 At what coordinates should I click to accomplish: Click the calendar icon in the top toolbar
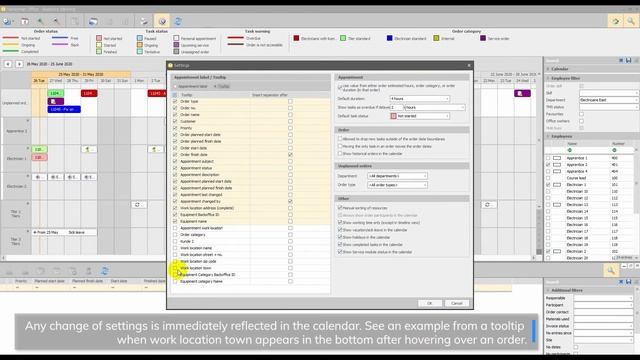(x=25, y=21)
